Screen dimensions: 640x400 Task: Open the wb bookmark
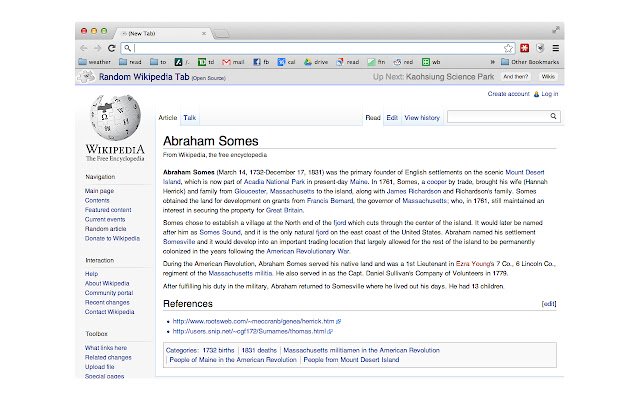[x=431, y=62]
